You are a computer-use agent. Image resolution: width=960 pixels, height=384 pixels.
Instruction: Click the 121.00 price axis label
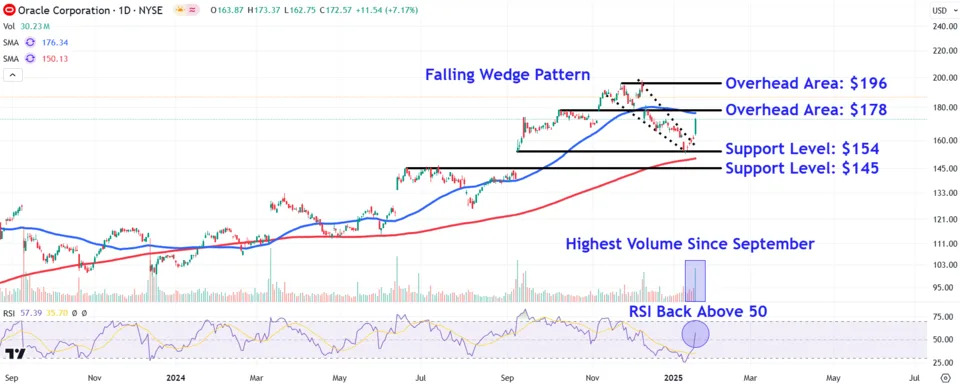(945, 219)
